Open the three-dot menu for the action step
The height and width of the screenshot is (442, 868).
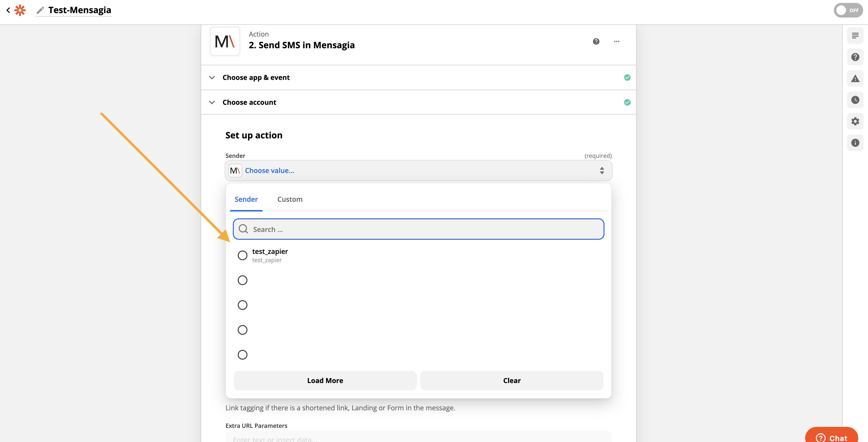(x=616, y=41)
